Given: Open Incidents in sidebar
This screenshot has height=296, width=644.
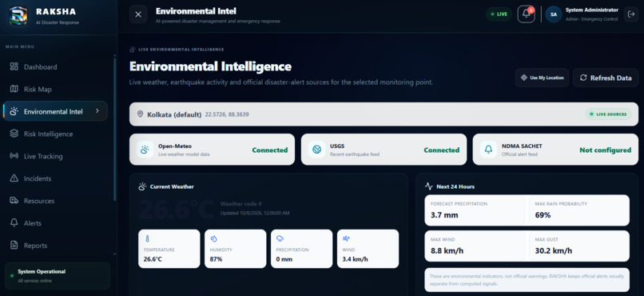Looking at the screenshot, I should tap(55, 178).
